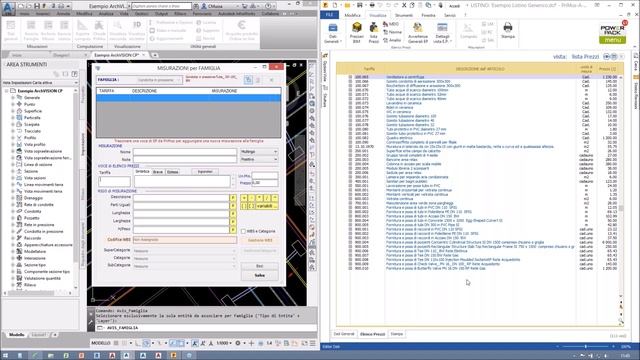Open Dati Generali in PriMus ribbon
Screen dimensions: 640x360
coord(333,32)
